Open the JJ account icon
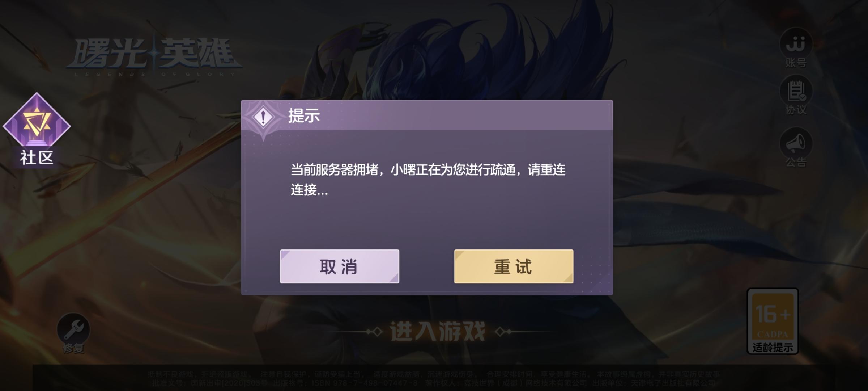Screen dimensions: 868x391 pyautogui.click(x=796, y=44)
